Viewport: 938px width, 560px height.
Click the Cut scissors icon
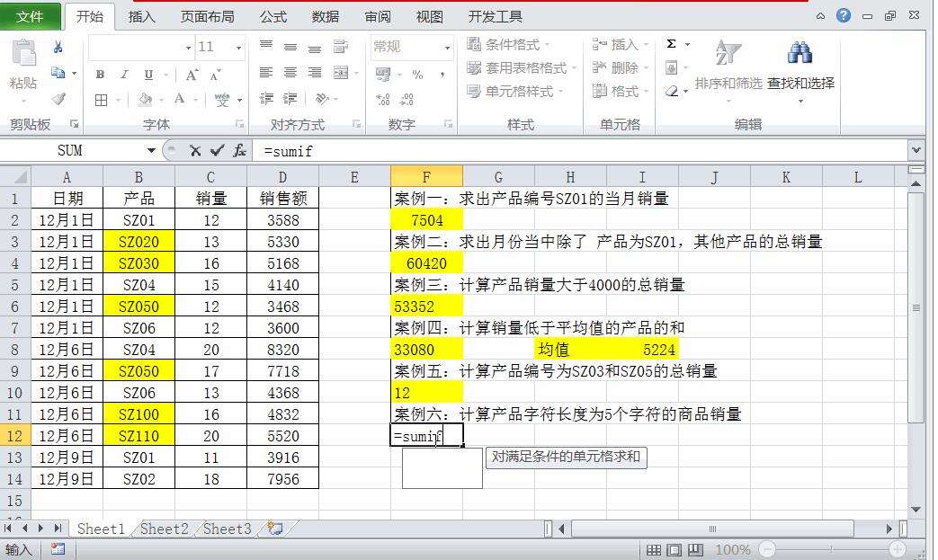tap(58, 47)
